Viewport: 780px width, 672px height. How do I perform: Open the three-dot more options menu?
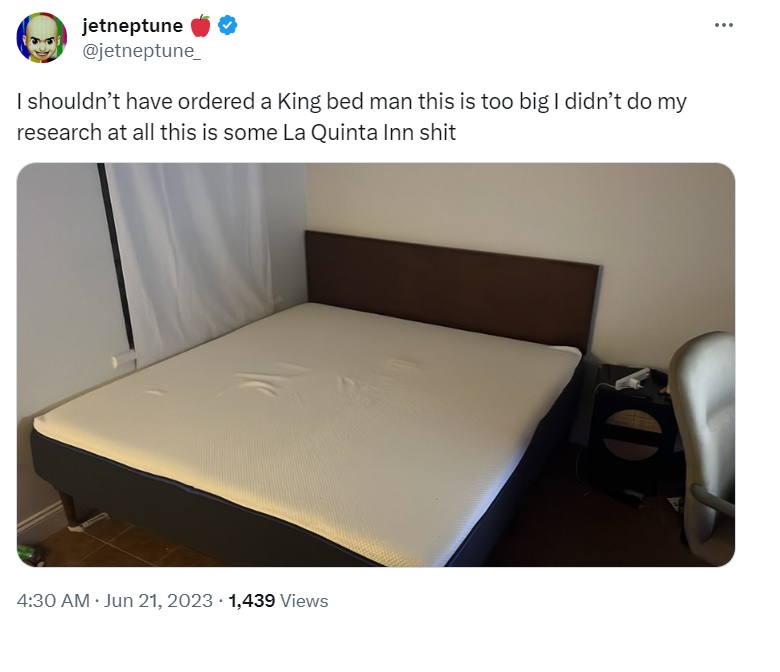click(724, 25)
